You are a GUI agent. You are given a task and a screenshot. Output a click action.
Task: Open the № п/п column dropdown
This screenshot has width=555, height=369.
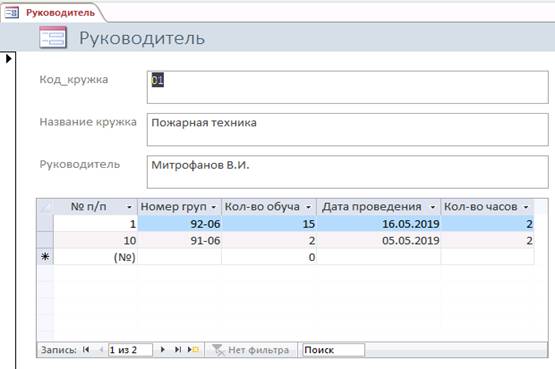130,207
